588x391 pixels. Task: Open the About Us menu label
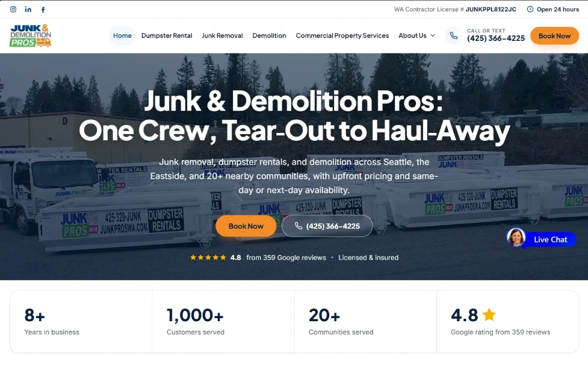click(412, 35)
